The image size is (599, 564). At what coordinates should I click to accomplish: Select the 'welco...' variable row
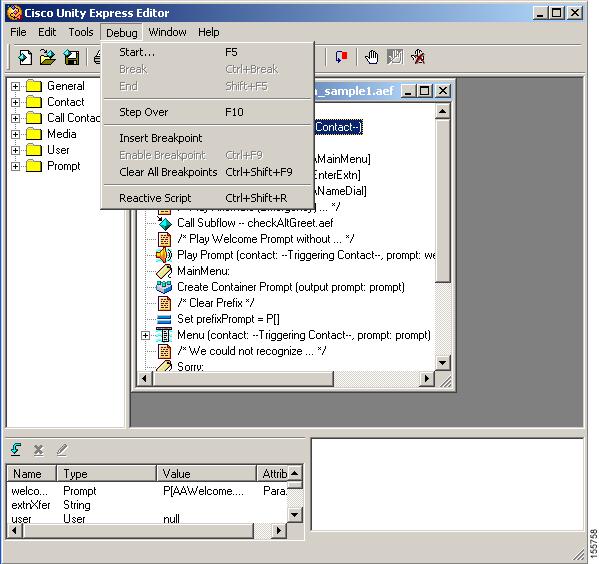147,491
